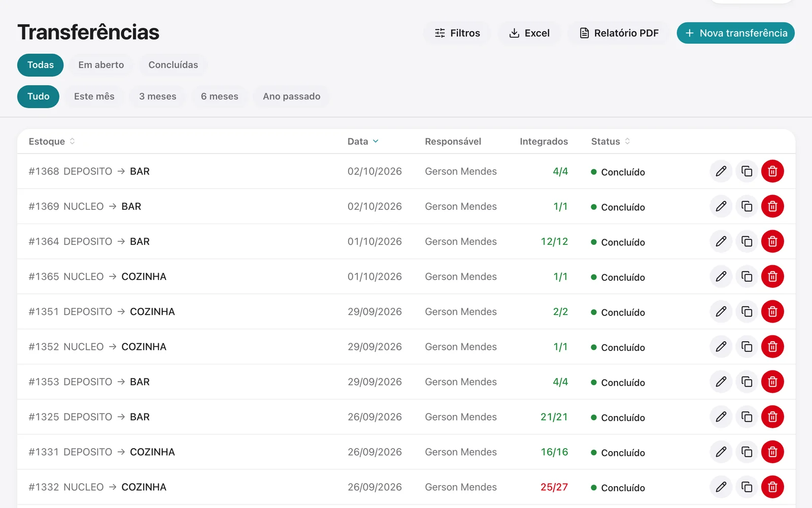Edit transfer #1368 with the pencil icon
The image size is (812, 508).
click(x=721, y=171)
